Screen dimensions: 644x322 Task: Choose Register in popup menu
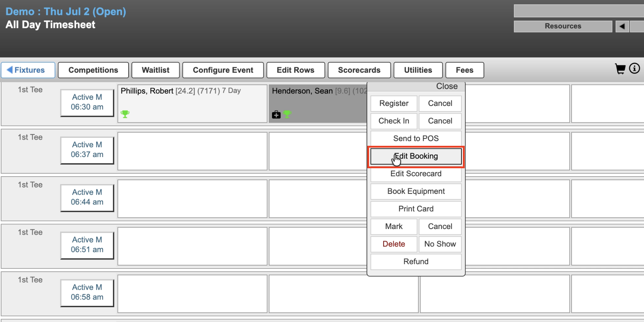pyautogui.click(x=394, y=103)
